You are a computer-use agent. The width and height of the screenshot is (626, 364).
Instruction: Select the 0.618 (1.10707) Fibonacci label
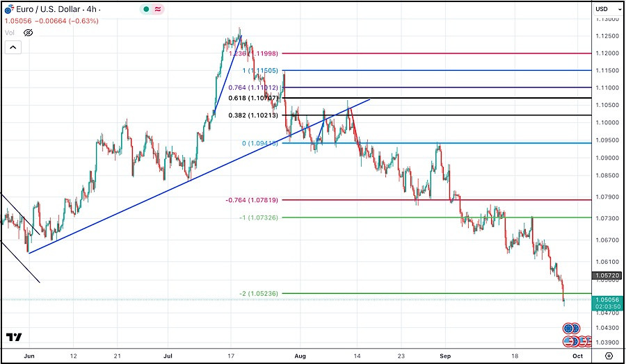pyautogui.click(x=253, y=98)
